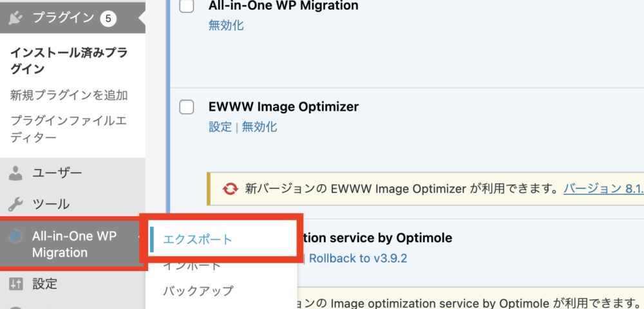Open the ツール sidebar menu

click(x=72, y=203)
